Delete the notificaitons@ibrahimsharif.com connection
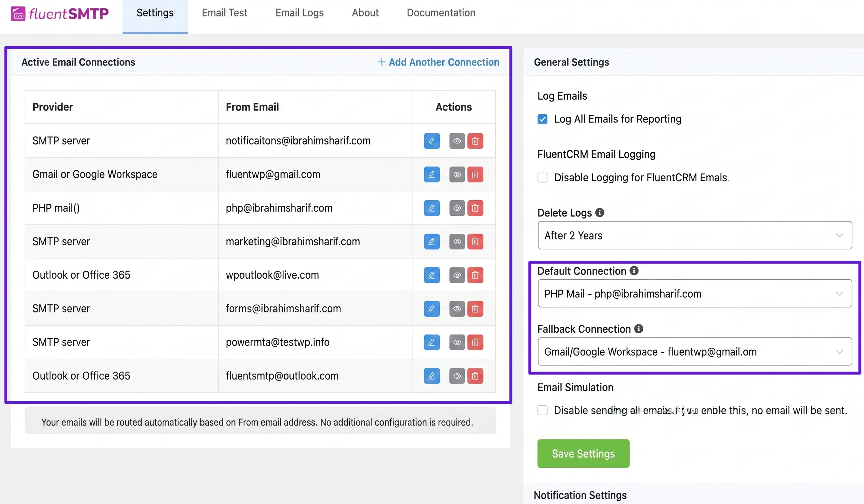Viewport: 864px width, 504px height. [x=475, y=141]
